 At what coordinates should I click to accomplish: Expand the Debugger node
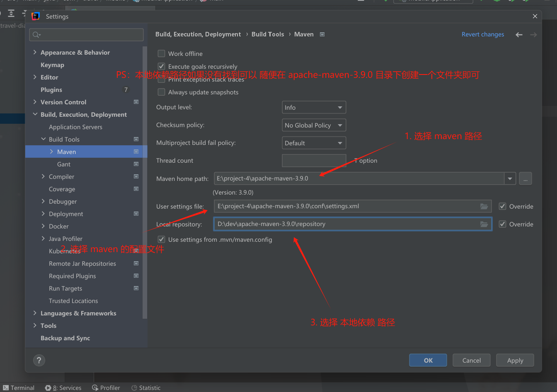click(43, 202)
